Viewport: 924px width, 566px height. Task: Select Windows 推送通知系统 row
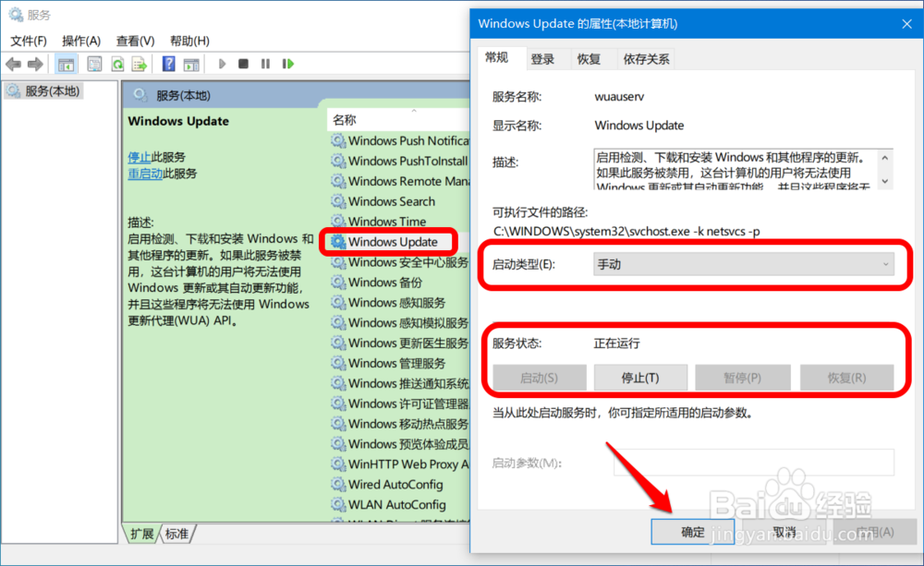pyautogui.click(x=399, y=383)
